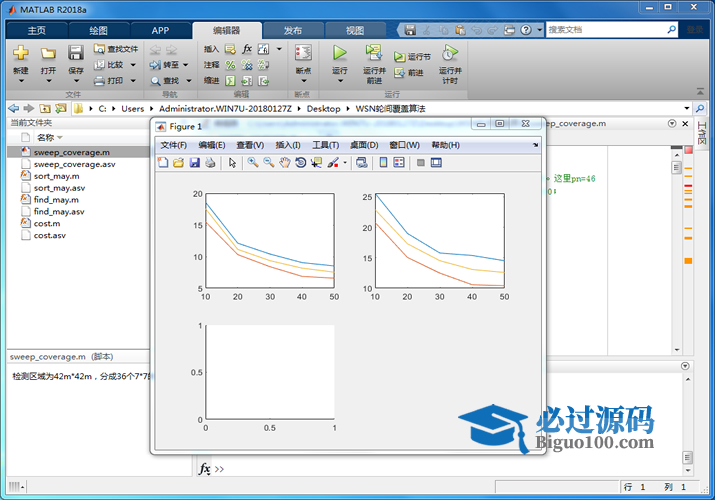Click the up-one-level folder icon
This screenshot has height=500, width=715.
click(45, 108)
